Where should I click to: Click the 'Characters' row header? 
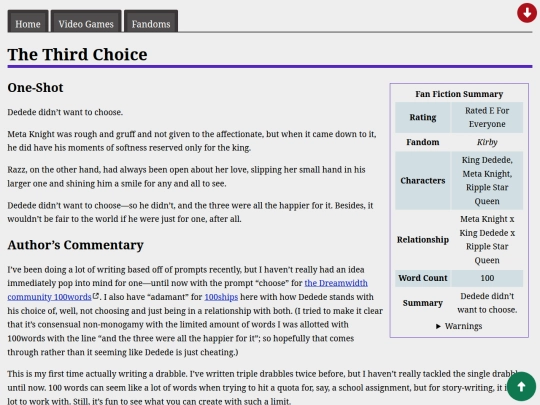tap(423, 181)
